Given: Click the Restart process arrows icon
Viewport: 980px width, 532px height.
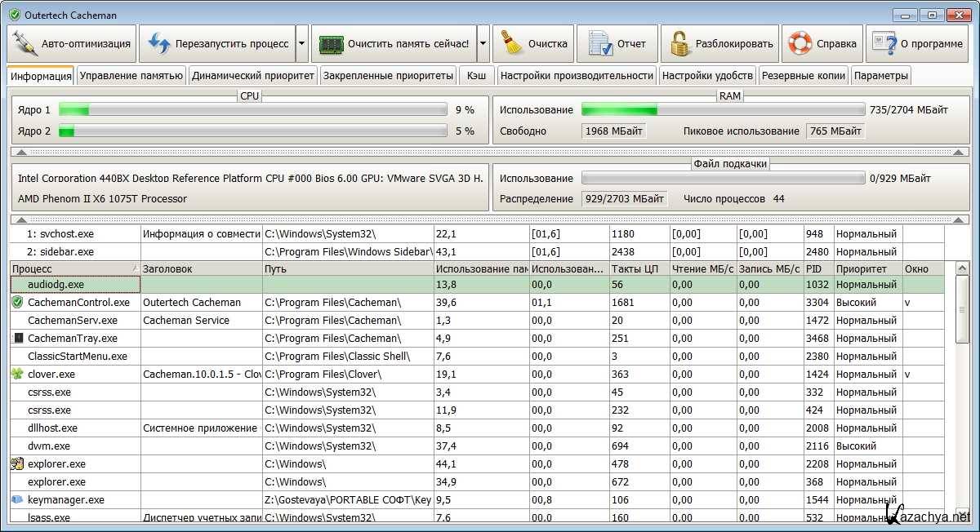Looking at the screenshot, I should click(158, 44).
